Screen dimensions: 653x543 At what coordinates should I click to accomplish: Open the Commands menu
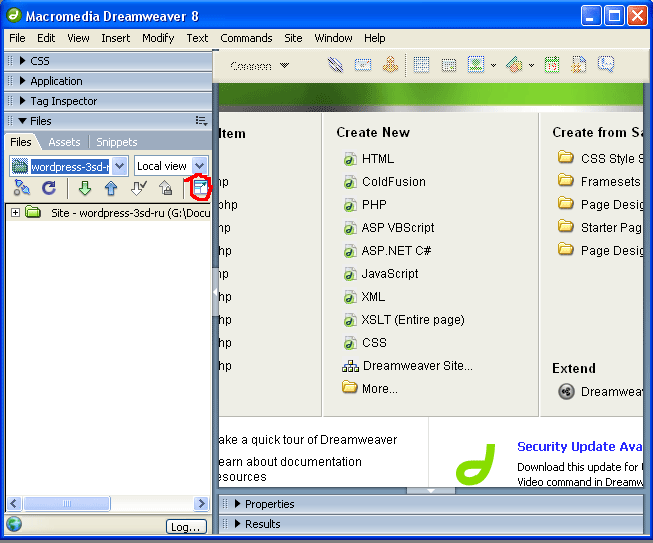tap(246, 38)
